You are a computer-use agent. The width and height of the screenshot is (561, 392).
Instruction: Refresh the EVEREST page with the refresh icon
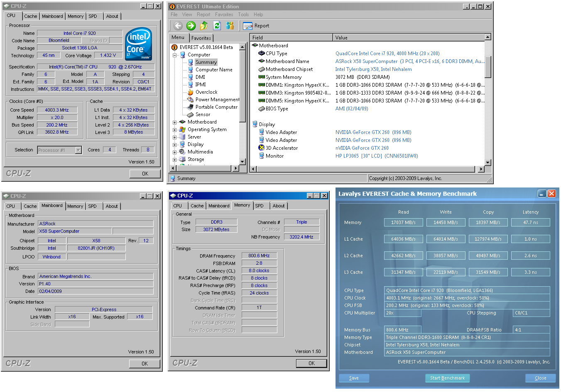coord(217,26)
